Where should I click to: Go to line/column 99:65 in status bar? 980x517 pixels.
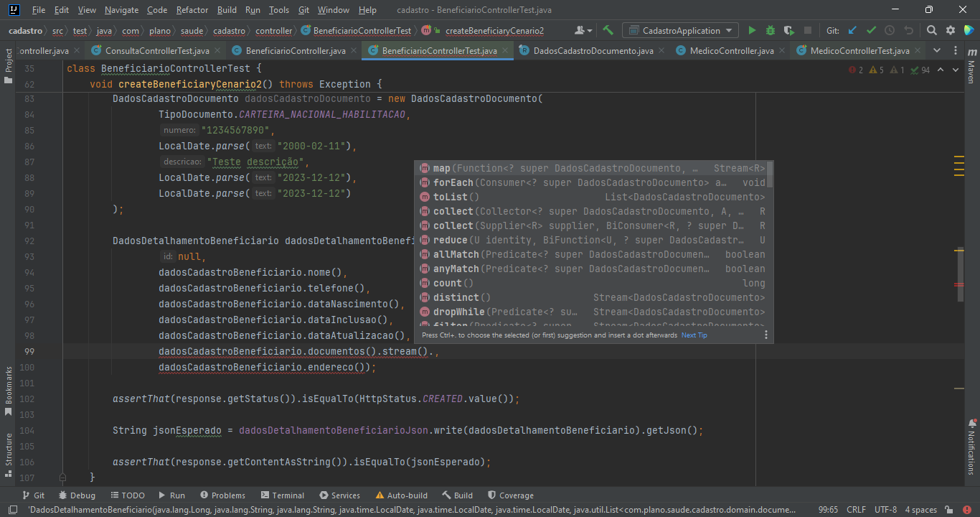pyautogui.click(x=828, y=510)
